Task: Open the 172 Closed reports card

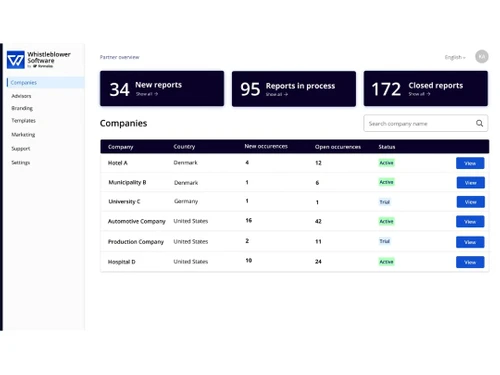Action: point(426,89)
